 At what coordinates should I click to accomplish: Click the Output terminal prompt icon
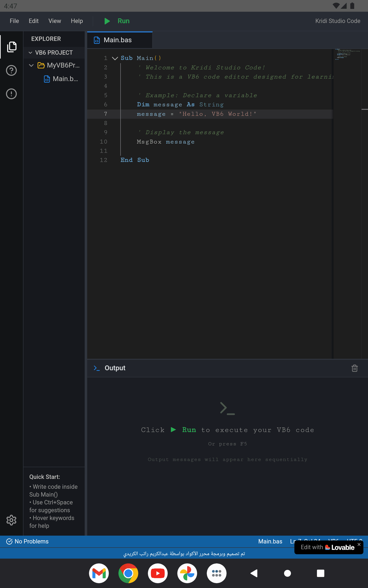(x=97, y=368)
